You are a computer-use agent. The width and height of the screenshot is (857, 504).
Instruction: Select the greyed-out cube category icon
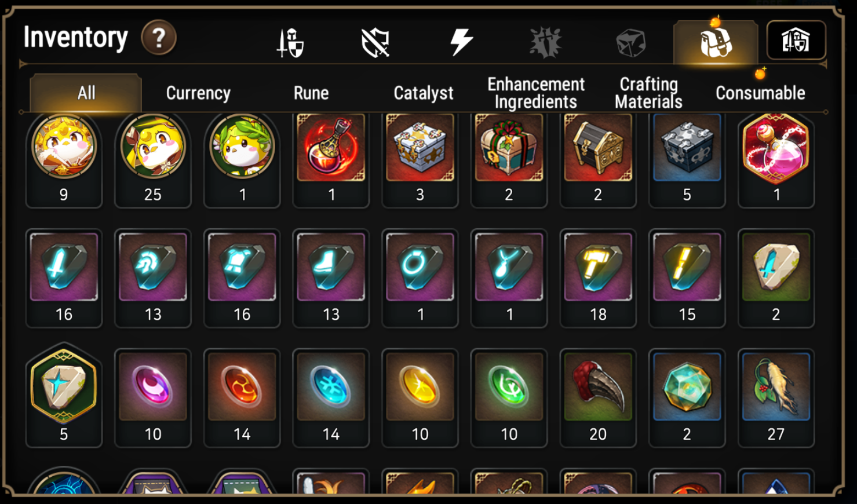tap(630, 43)
